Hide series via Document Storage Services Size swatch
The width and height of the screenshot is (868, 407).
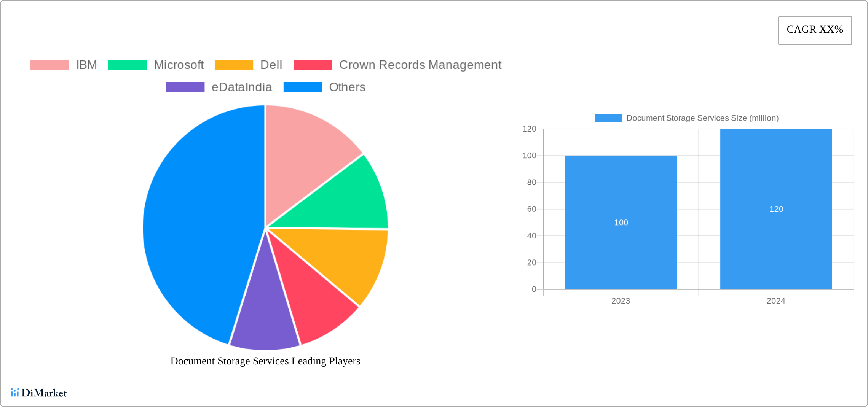point(608,118)
